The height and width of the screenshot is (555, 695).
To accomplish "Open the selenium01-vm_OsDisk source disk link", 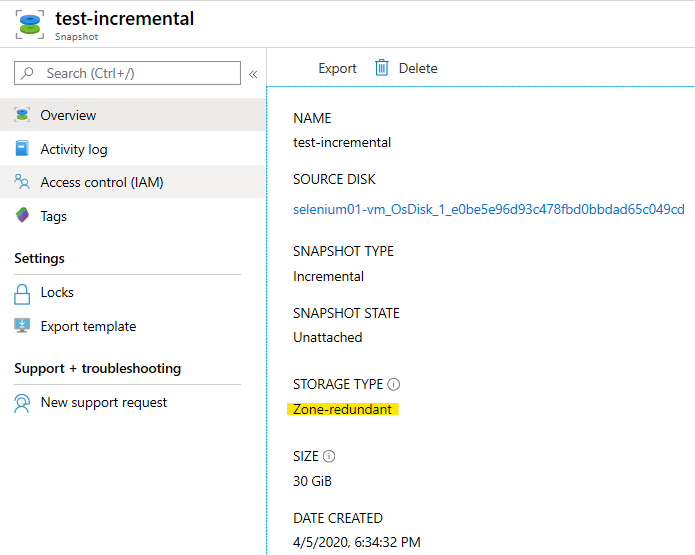I will pyautogui.click(x=488, y=209).
